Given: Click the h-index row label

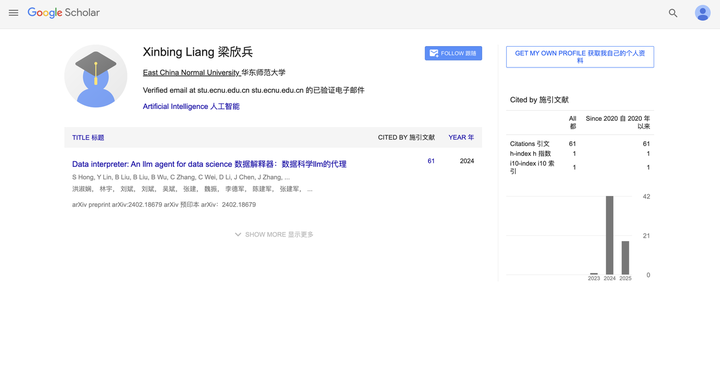Looking at the screenshot, I should (x=530, y=153).
